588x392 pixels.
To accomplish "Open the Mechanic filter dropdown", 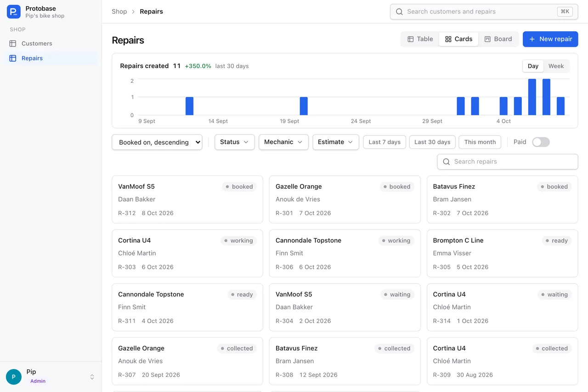I will pos(283,142).
